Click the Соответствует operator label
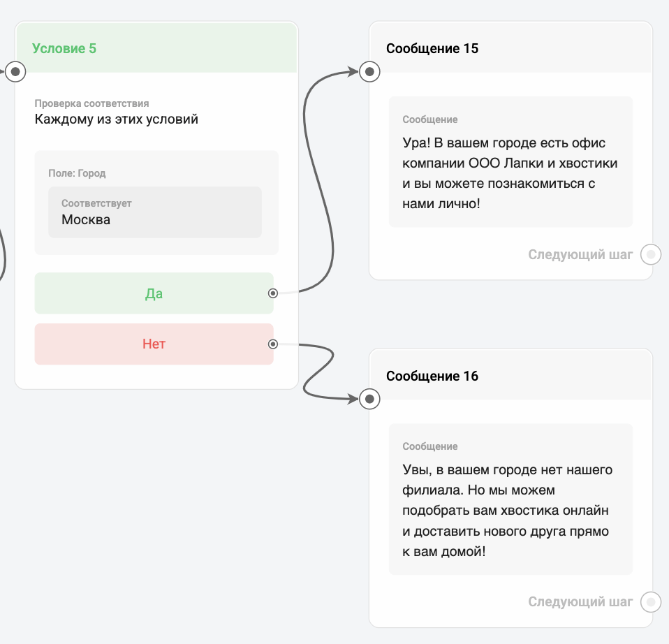Screen dimensions: 669x644 tap(96, 203)
